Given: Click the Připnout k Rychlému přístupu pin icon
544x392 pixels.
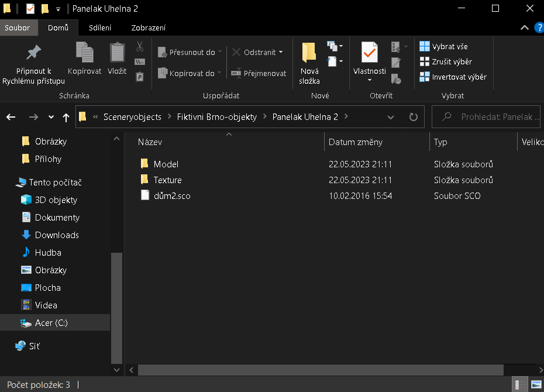Looking at the screenshot, I should 33,53.
